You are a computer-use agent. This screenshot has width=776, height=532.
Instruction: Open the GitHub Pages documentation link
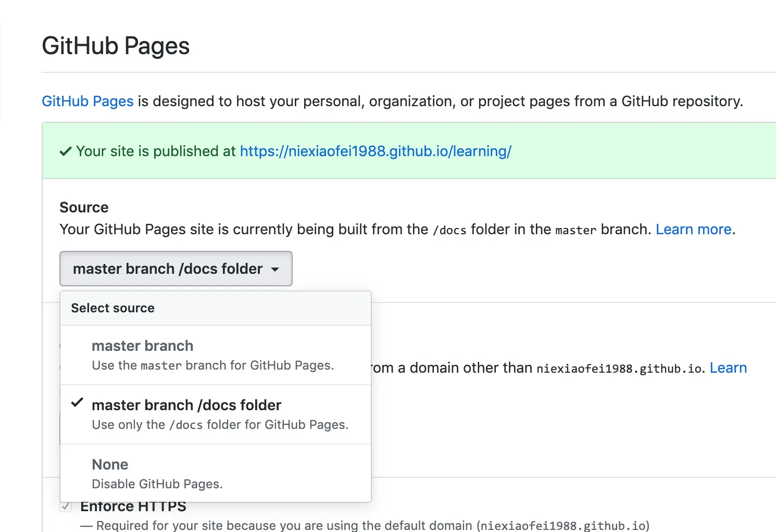click(x=87, y=101)
